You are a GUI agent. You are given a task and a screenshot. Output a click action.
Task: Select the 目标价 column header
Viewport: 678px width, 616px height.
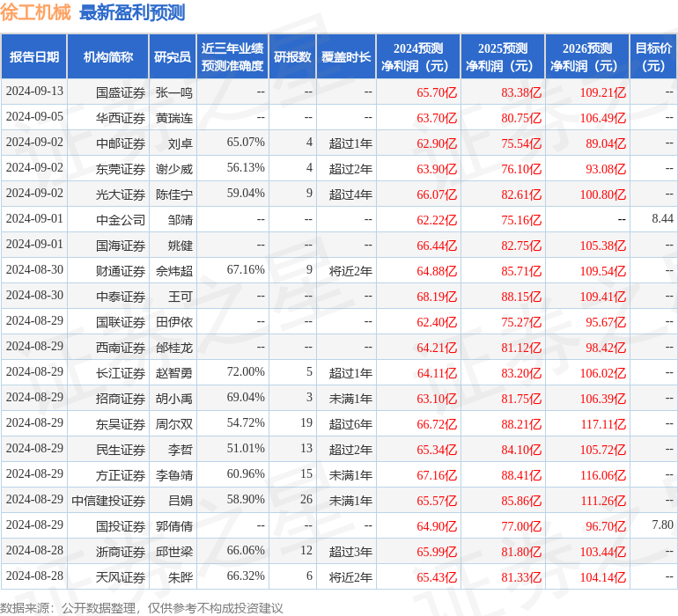pos(653,56)
